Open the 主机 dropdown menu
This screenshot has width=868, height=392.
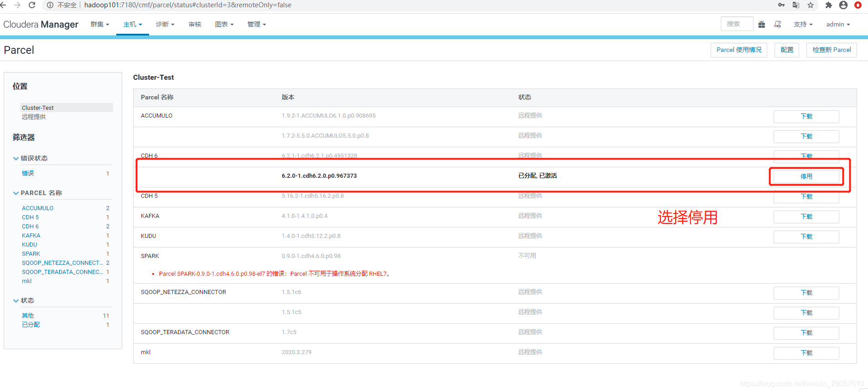point(133,24)
